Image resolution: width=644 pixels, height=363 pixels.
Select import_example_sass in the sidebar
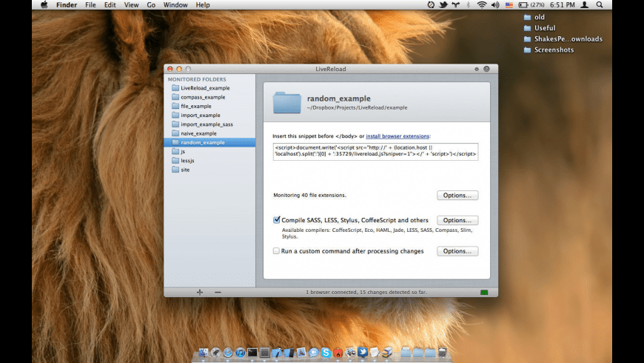point(209,124)
